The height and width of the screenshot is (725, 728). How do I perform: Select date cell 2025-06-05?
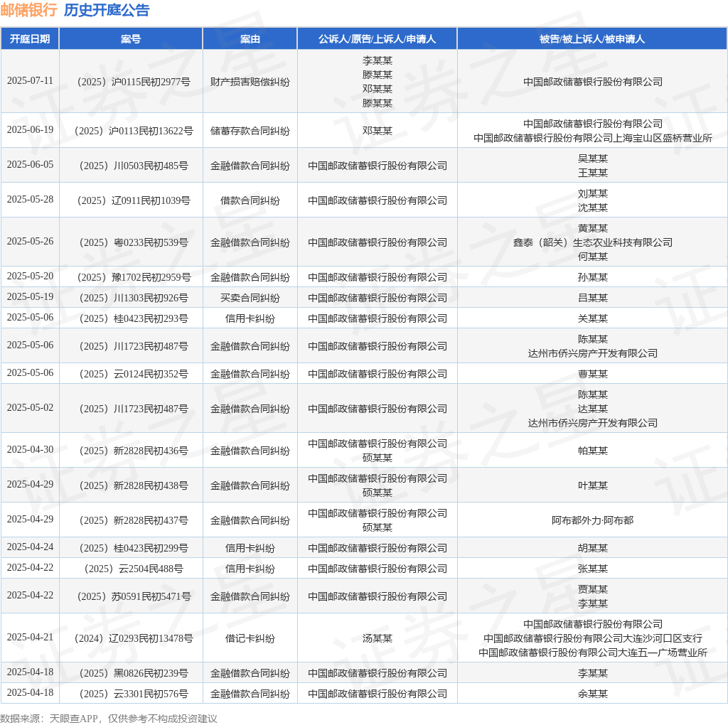tap(30, 164)
